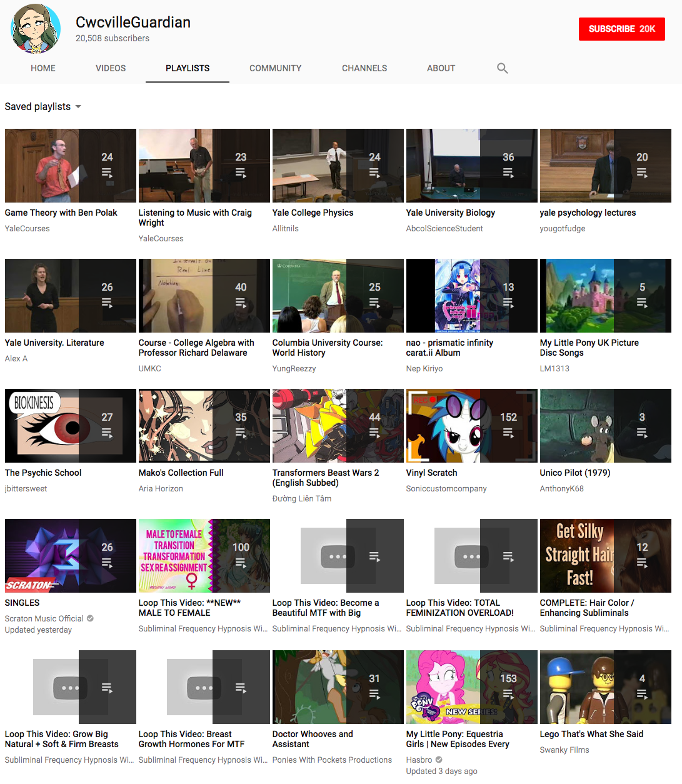Open Unico Pilot (1979) playlist title

(575, 473)
